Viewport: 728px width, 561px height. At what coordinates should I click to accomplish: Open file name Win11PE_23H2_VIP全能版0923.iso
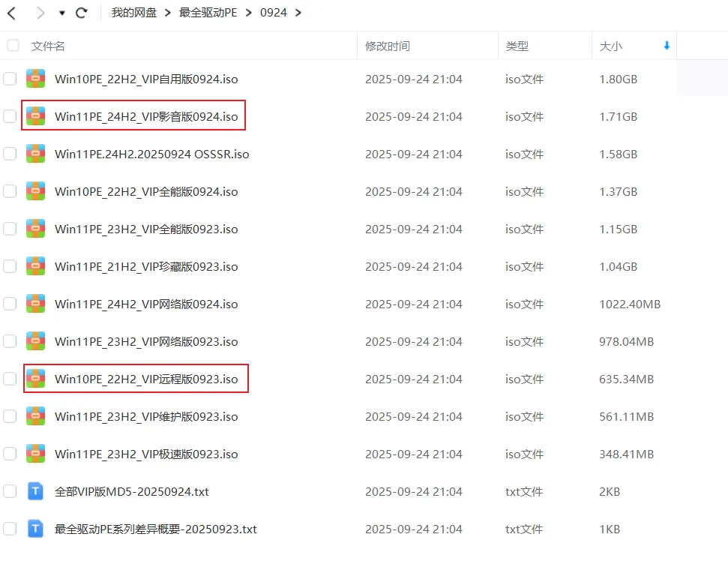coord(146,229)
